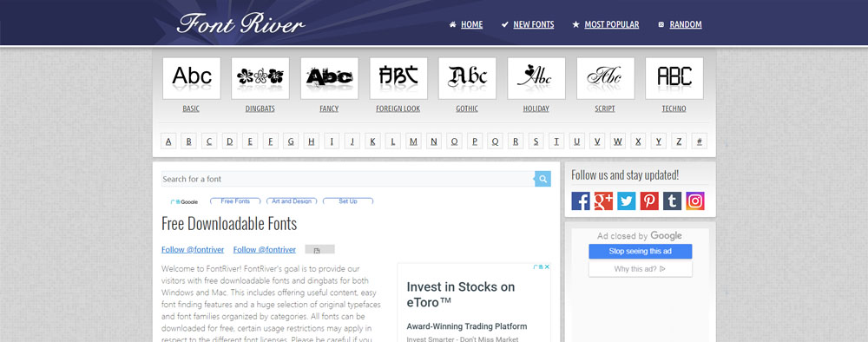Open the Google Plus social icon
This screenshot has height=342, width=868.
click(603, 201)
